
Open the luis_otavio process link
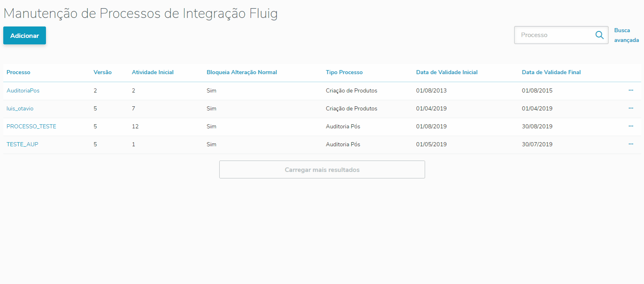(20, 108)
